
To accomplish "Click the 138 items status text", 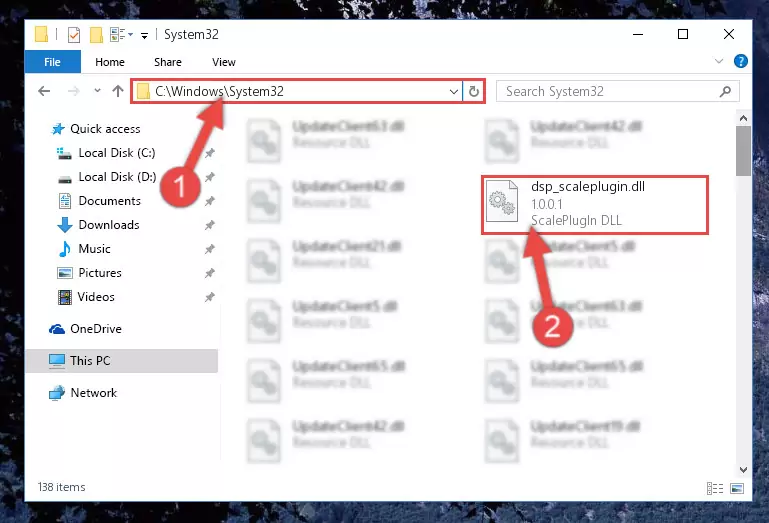I will 61,487.
